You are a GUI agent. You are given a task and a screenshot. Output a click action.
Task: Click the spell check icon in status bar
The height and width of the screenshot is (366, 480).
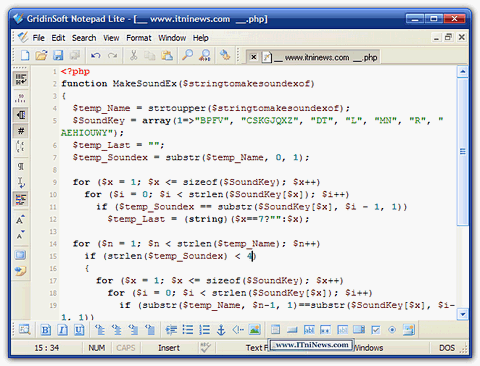205,348
